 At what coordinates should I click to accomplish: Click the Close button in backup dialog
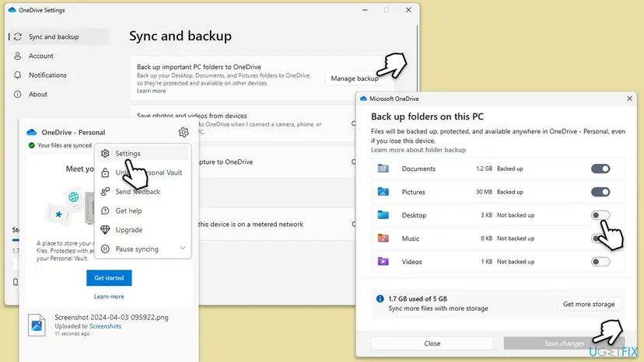click(x=432, y=343)
